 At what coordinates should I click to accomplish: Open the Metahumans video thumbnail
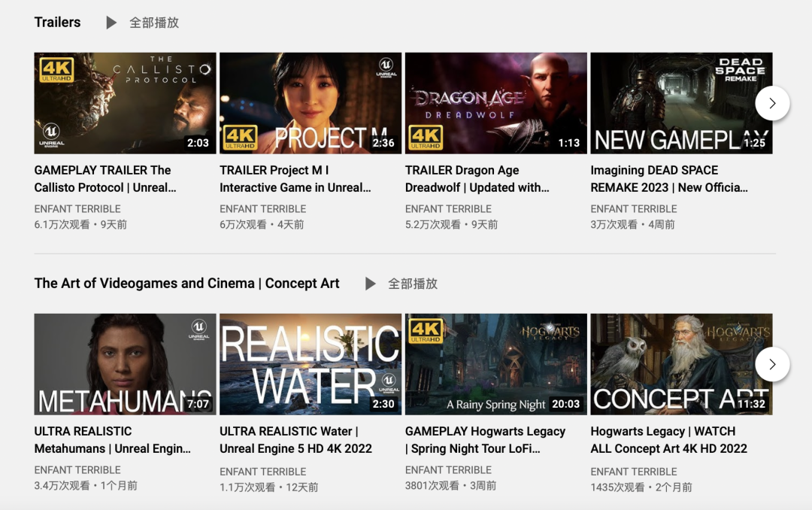(x=125, y=364)
